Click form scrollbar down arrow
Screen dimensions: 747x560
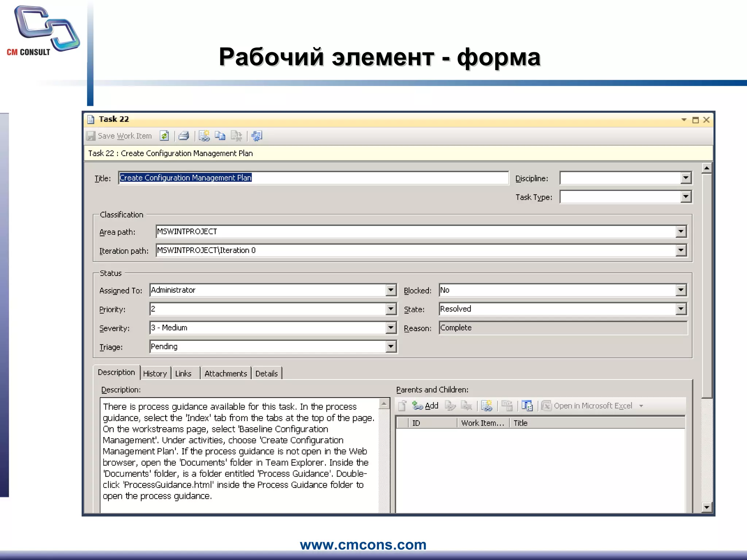click(707, 507)
